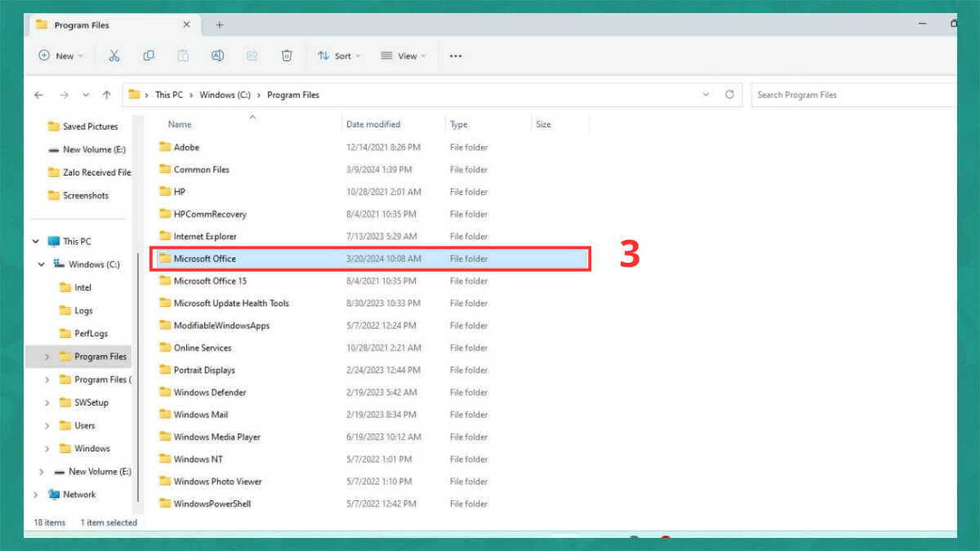Select the HP folder icon
980x551 pixels.
pos(165,192)
